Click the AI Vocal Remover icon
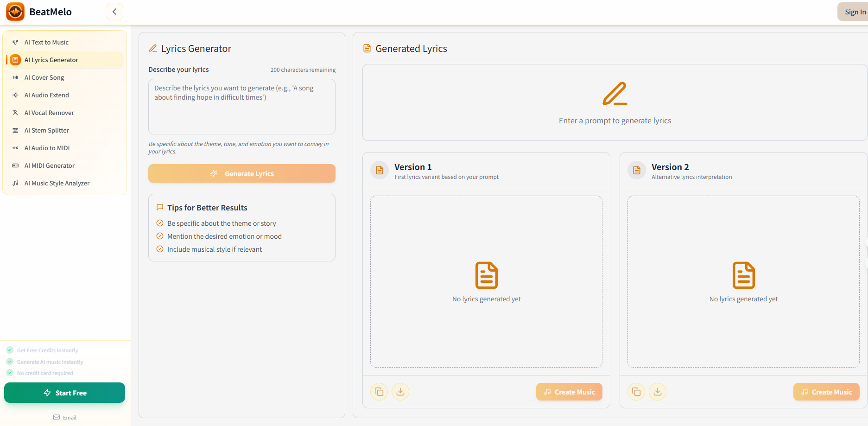This screenshot has height=426, width=868. (15, 113)
